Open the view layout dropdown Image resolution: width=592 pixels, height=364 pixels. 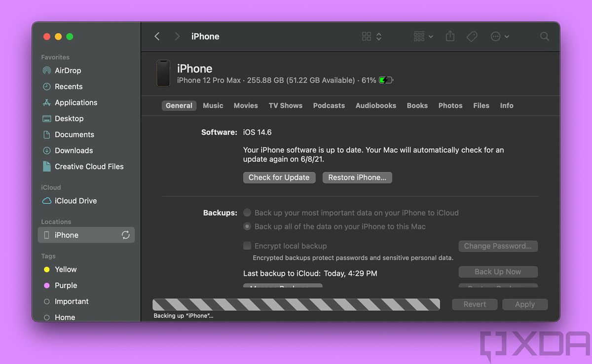(x=370, y=36)
